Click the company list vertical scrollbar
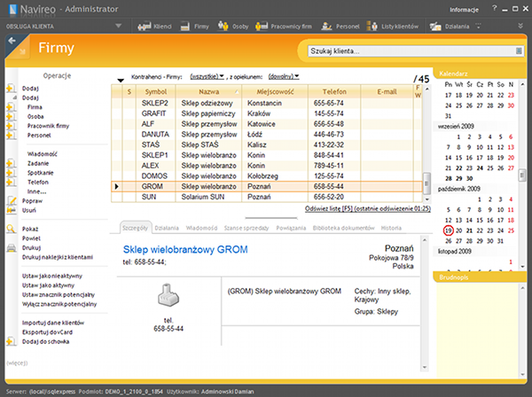 (426, 142)
